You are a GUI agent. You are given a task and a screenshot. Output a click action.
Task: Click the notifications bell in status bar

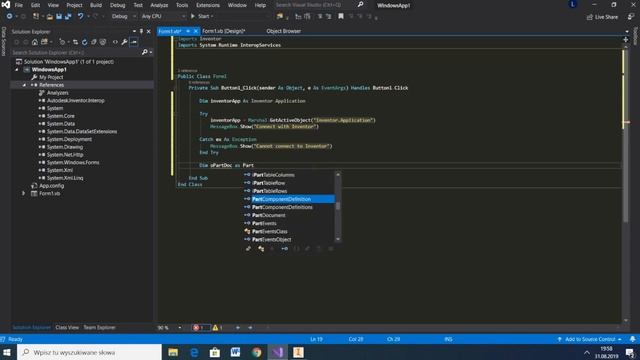pyautogui.click(x=632, y=339)
